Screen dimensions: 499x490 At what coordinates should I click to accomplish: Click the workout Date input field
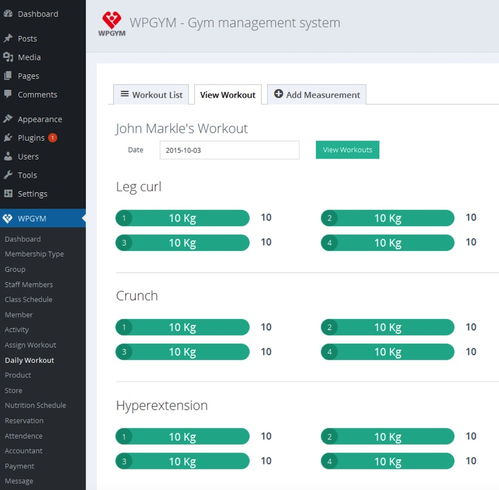click(x=229, y=150)
